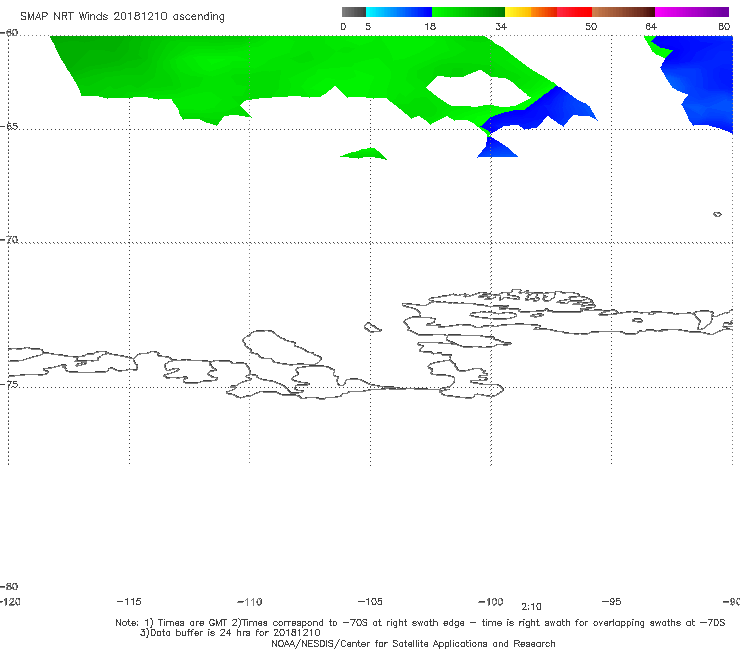
Task: Click the large oval island outline near -110
Action: point(281,347)
